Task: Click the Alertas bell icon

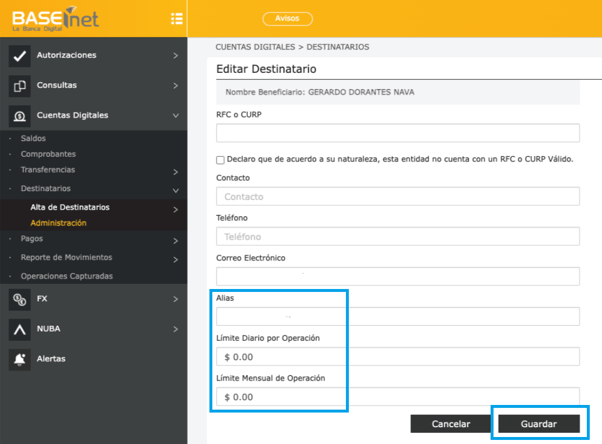Action: [19, 359]
